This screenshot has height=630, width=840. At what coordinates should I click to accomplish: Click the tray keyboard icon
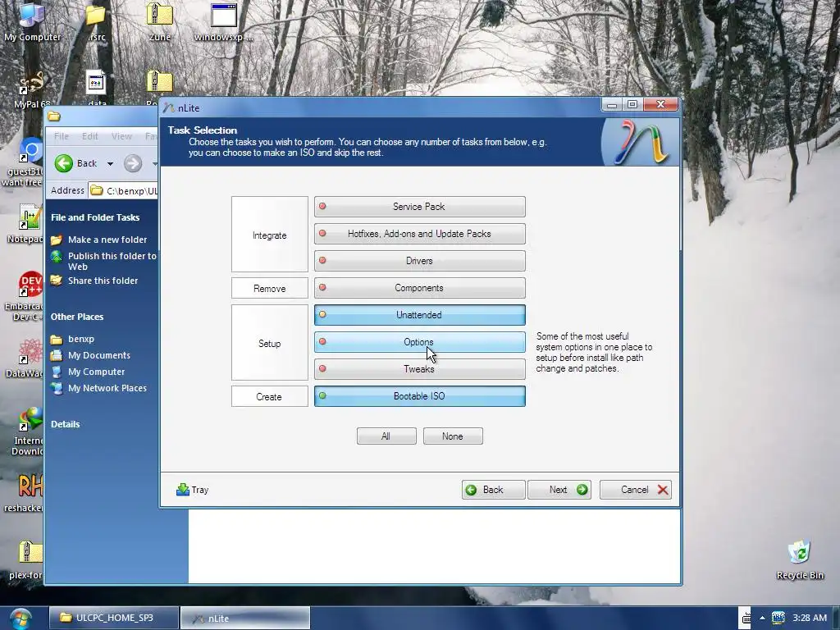tap(746, 619)
